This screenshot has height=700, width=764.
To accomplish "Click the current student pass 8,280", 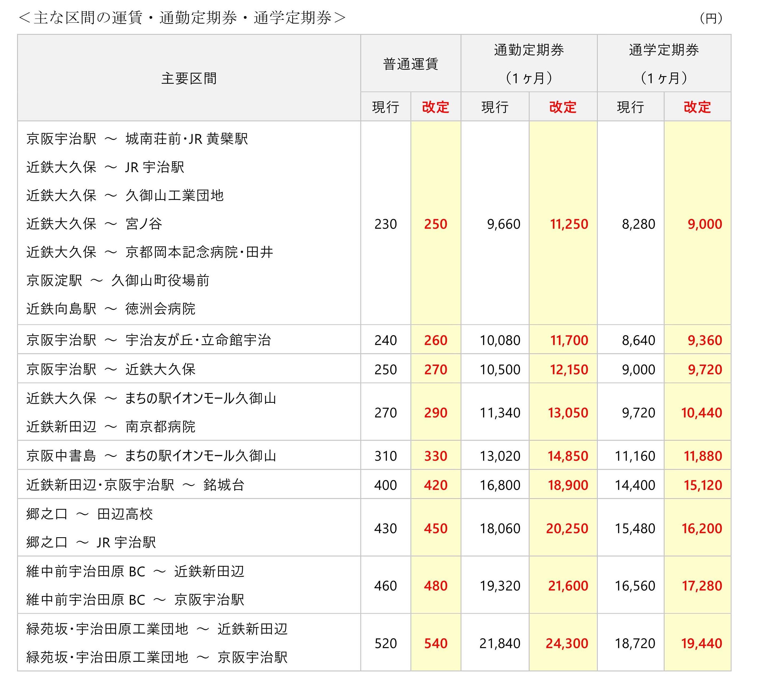I will click(638, 224).
